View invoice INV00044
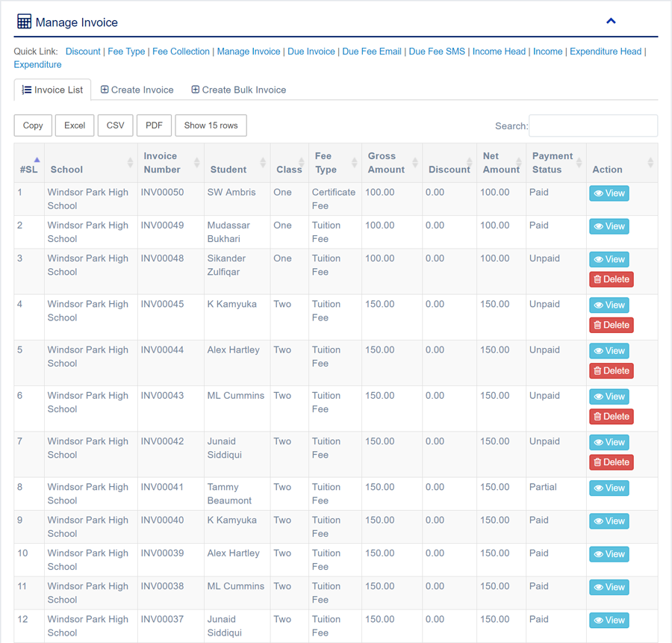 tap(609, 351)
